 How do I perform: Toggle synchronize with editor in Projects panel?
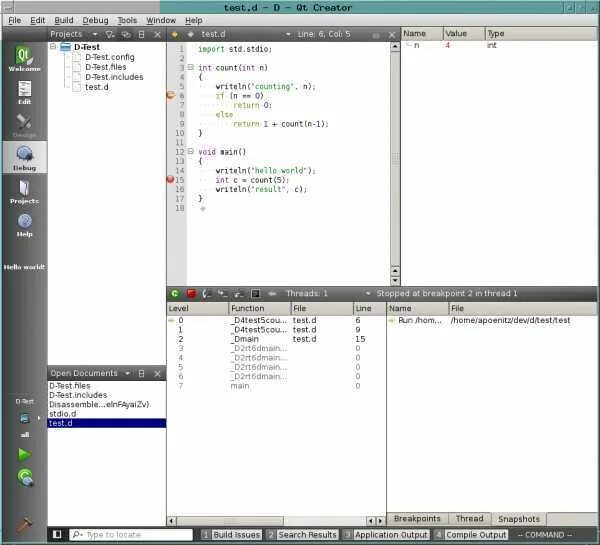[126, 34]
